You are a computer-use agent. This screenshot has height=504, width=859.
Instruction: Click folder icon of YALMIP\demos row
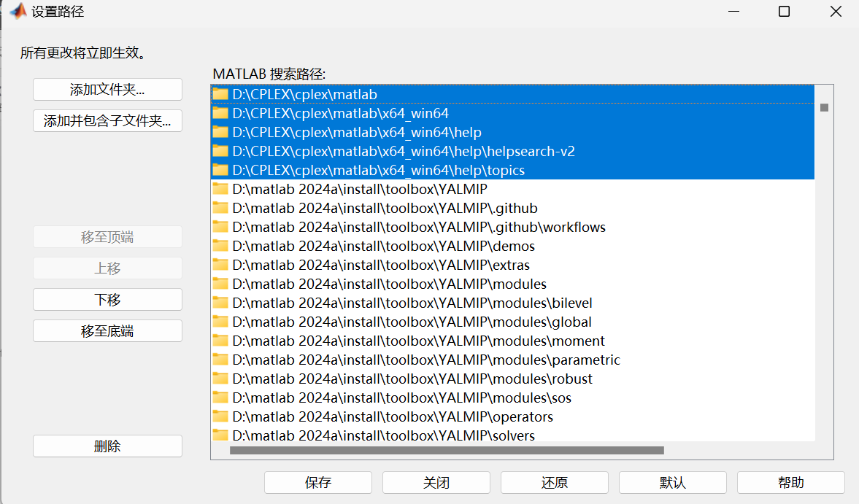220,247
